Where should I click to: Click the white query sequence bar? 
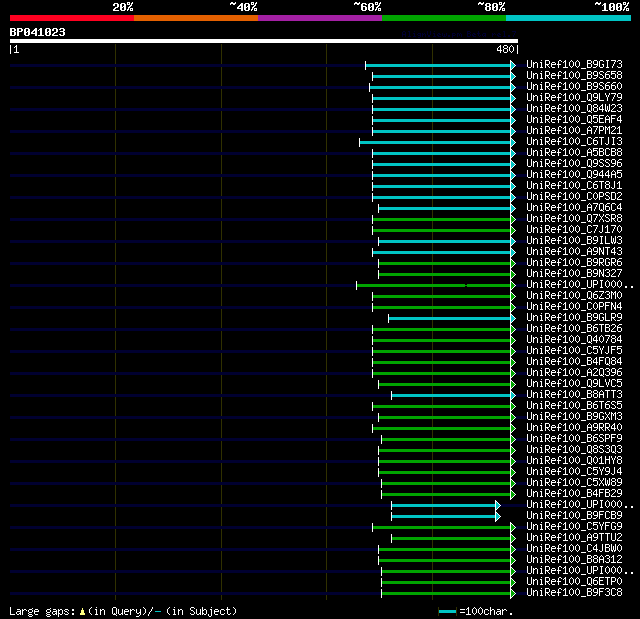[x=264, y=41]
